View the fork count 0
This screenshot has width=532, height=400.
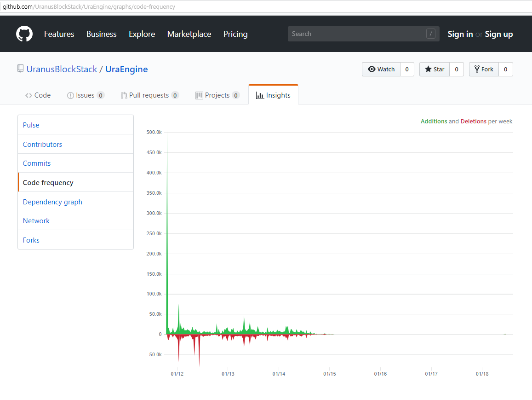coord(505,69)
